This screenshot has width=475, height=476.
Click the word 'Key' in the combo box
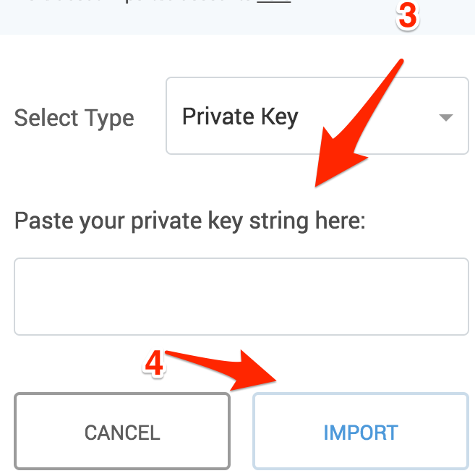[x=278, y=117]
